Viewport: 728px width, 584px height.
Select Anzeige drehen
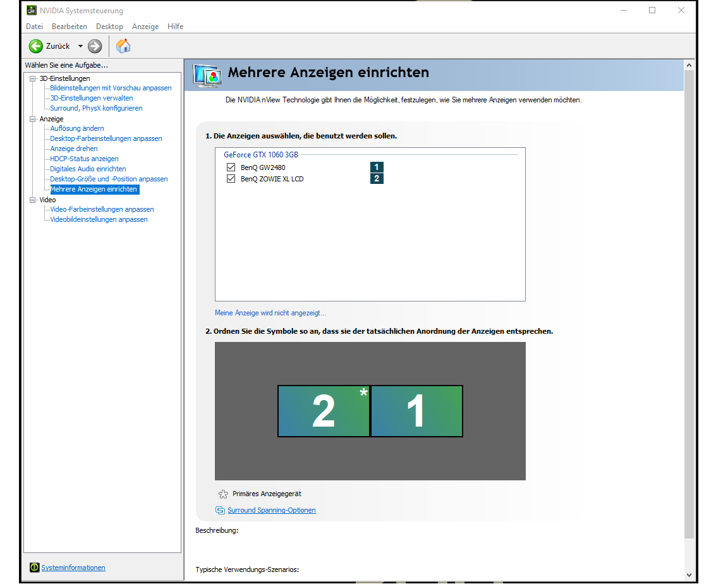point(74,149)
